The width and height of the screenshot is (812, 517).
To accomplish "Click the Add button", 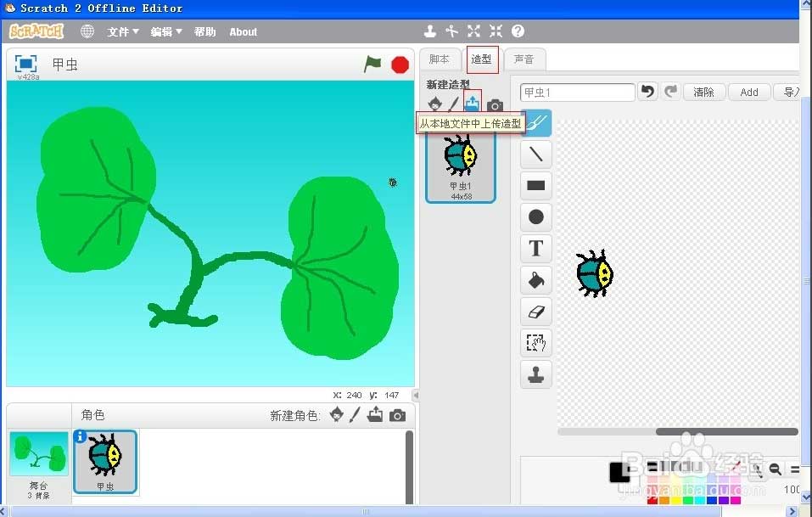I will coord(749,93).
